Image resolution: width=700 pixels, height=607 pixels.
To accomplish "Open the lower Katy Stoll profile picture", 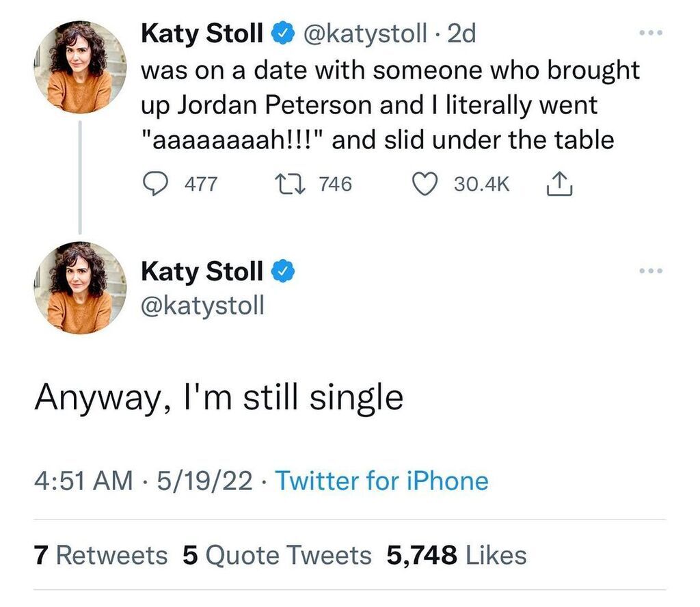I will [x=80, y=288].
